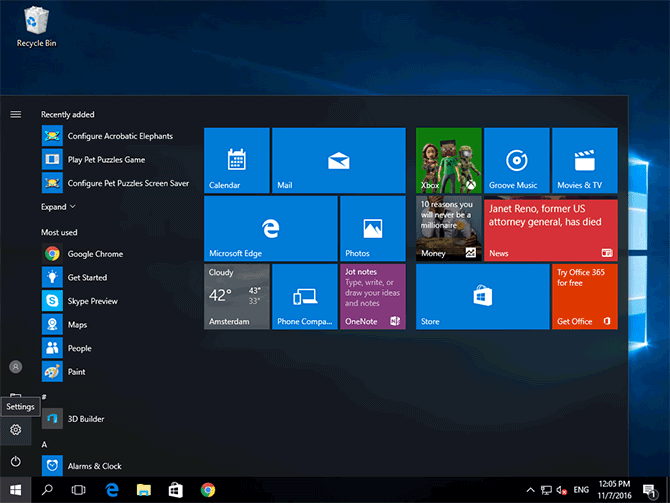Launch Chrome from the taskbar

(x=208, y=490)
